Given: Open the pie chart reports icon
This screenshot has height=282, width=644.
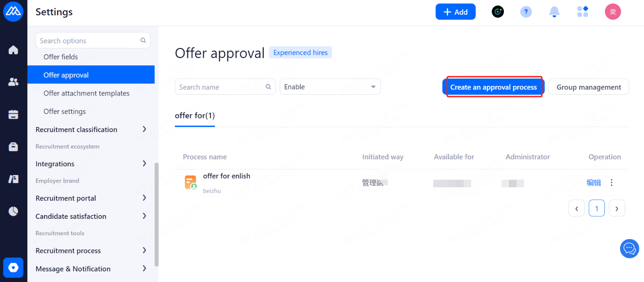Looking at the screenshot, I should click(13, 211).
